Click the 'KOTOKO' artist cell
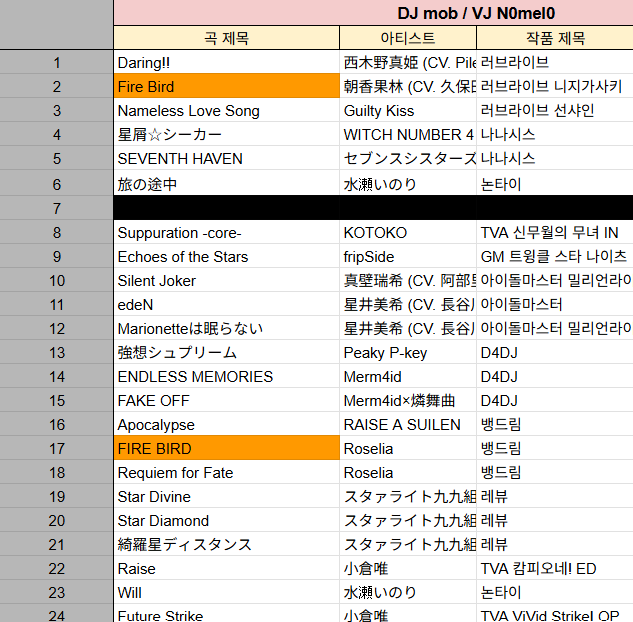The width and height of the screenshot is (633, 622). click(408, 232)
